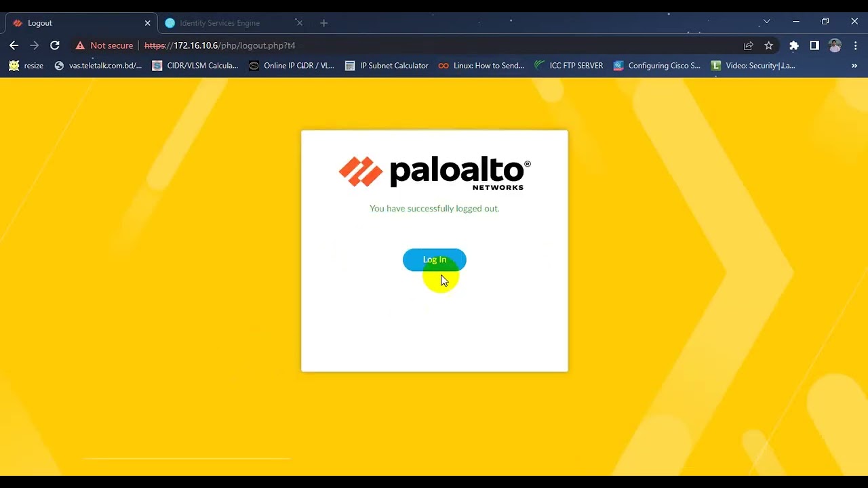Open the vas.teletalk.com.bd bookmark
868x488 pixels.
[98, 66]
